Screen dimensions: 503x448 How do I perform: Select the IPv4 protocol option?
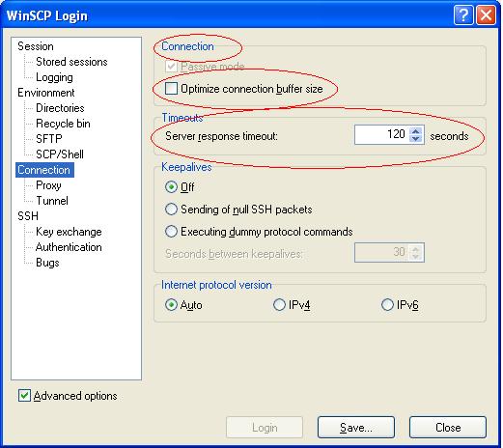click(x=279, y=305)
